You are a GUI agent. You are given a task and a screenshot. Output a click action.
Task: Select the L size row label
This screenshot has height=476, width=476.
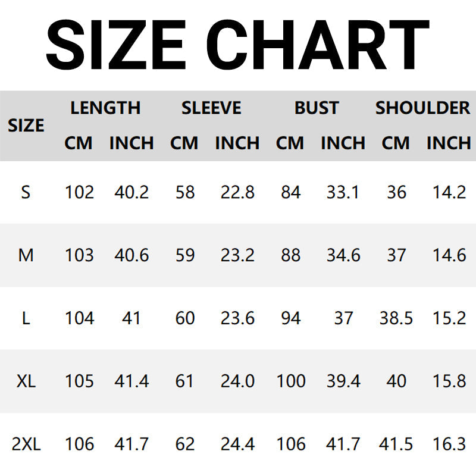coord(26,318)
